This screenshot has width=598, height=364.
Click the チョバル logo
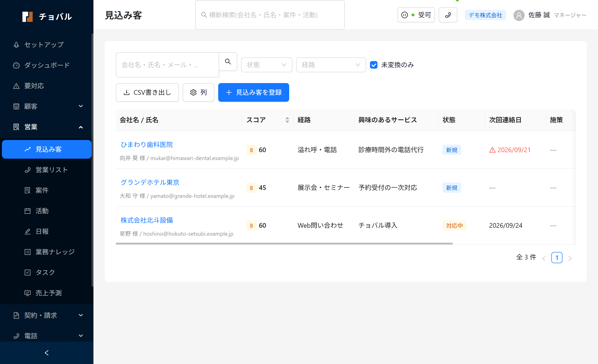point(47,17)
